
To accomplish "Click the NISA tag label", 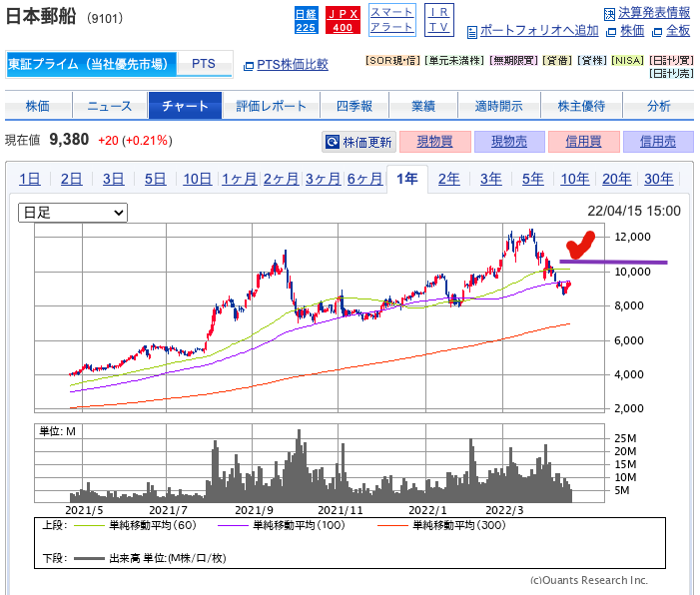I will click(x=628, y=60).
